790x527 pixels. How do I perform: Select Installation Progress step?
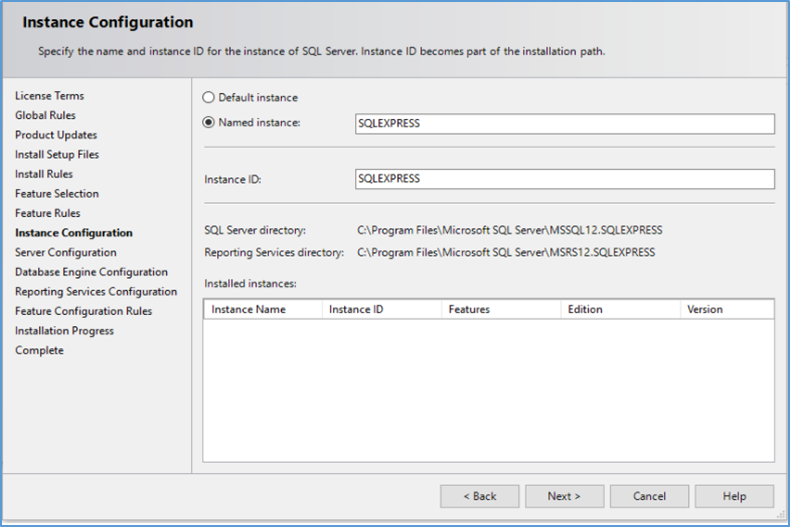(64, 331)
